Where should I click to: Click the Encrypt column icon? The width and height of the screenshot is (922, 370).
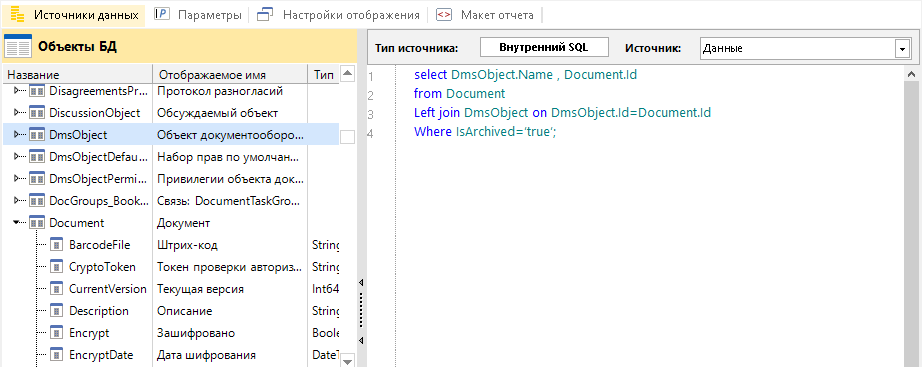coord(56,333)
